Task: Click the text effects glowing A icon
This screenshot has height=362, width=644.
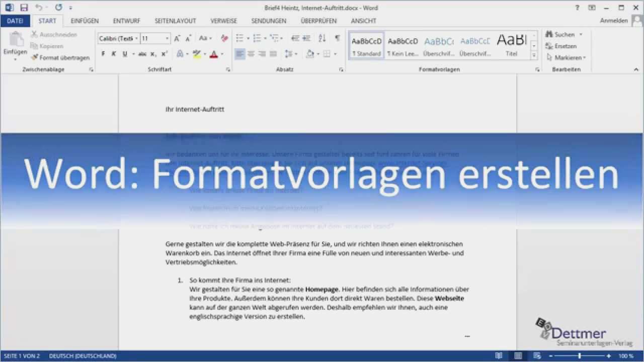Action: point(180,54)
